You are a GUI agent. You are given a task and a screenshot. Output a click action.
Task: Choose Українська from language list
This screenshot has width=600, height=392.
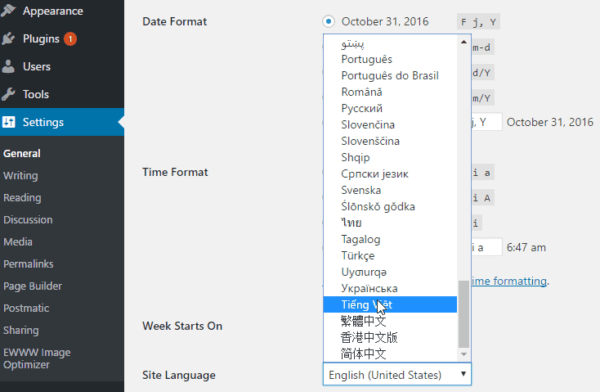point(390,288)
